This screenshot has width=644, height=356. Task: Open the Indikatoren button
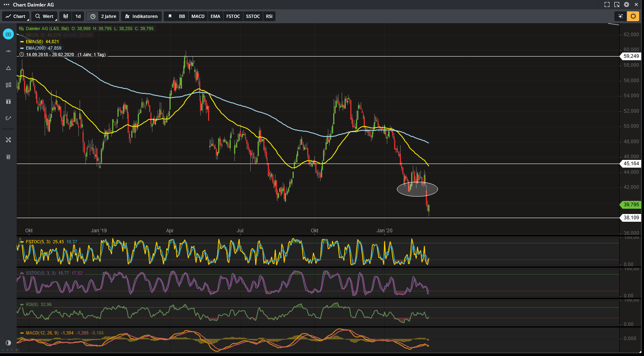coord(141,16)
